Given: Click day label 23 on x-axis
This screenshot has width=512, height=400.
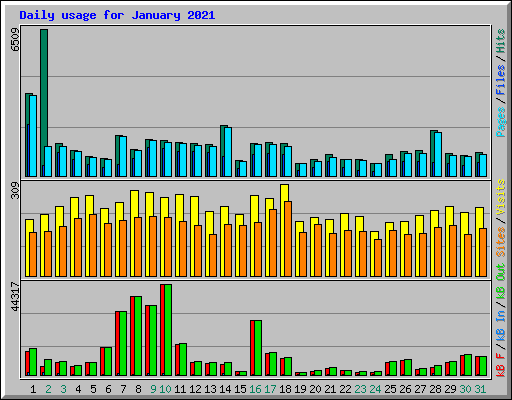Looking at the screenshot, I should point(360,389).
